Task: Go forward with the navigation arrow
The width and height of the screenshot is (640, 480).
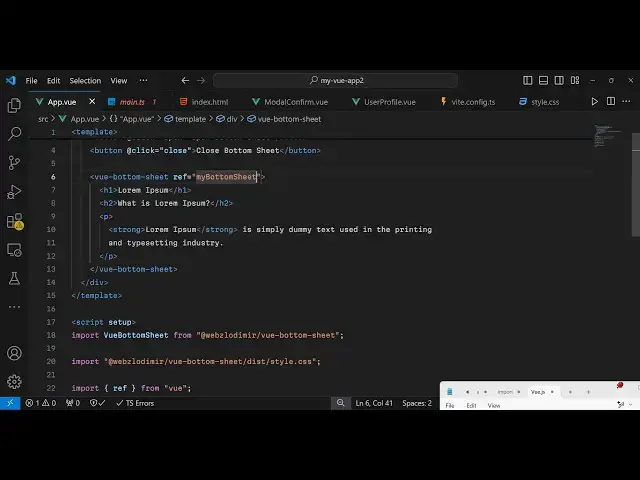Action: [x=201, y=80]
